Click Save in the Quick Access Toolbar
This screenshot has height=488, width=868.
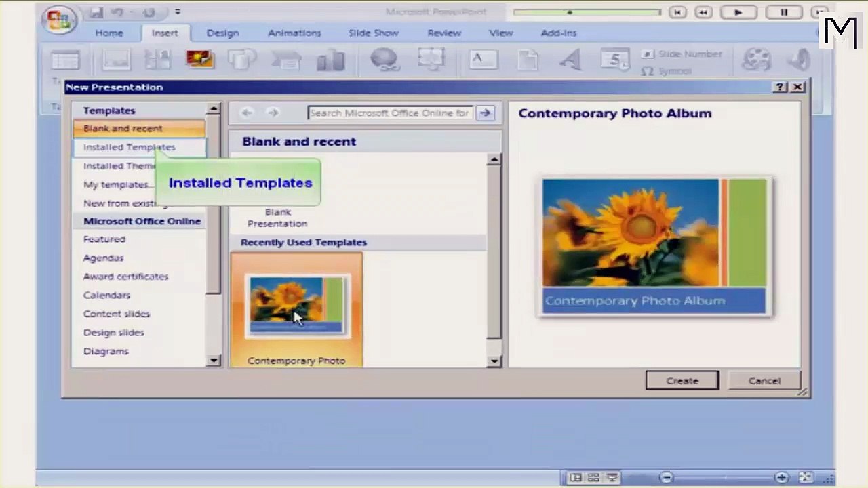[96, 12]
